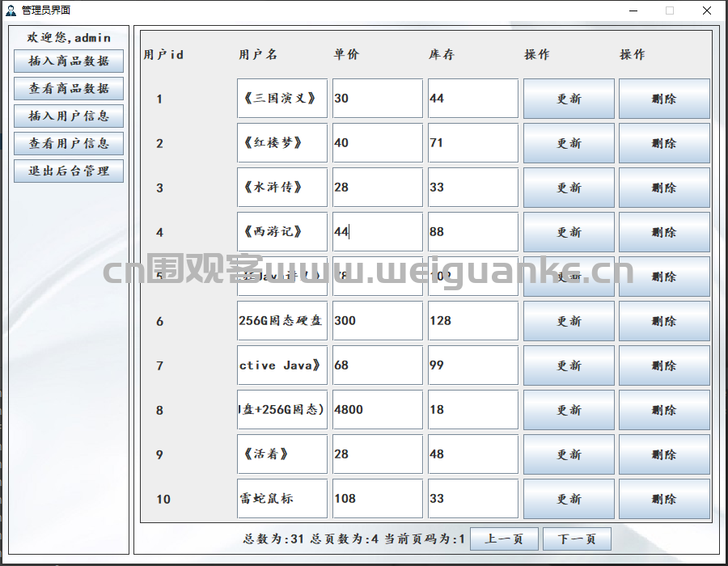Click 删除 for row 1 《三国演义》
728x566 pixels.
664,99
